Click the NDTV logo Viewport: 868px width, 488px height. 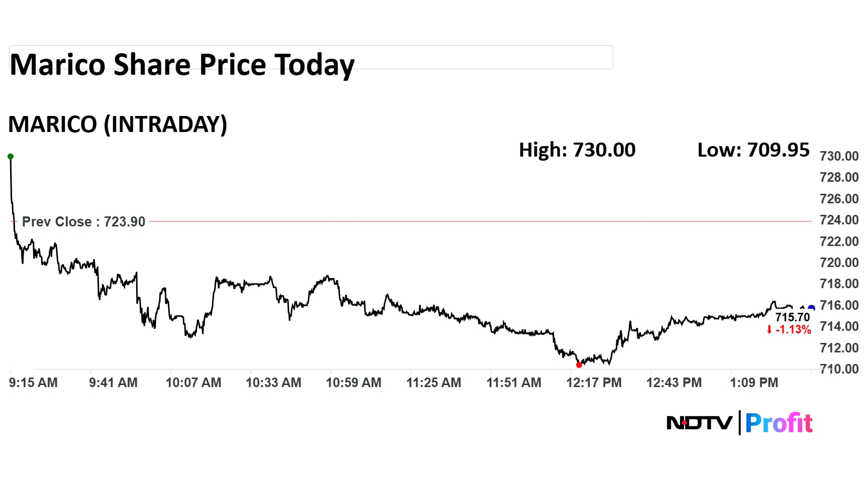tap(699, 423)
